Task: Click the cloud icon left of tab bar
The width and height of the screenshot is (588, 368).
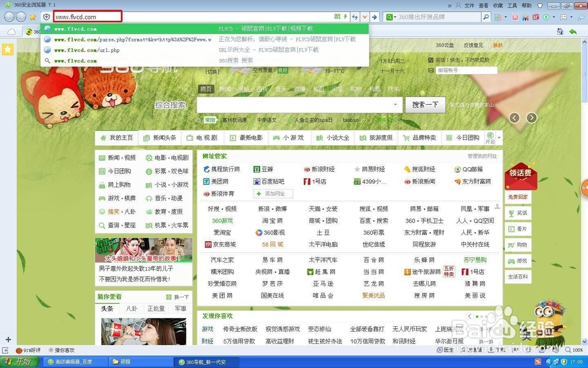Action: (12, 32)
